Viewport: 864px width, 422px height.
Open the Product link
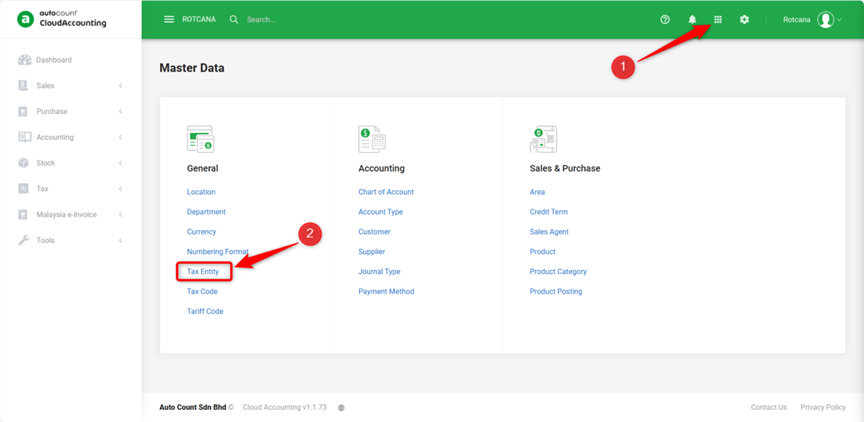click(543, 251)
